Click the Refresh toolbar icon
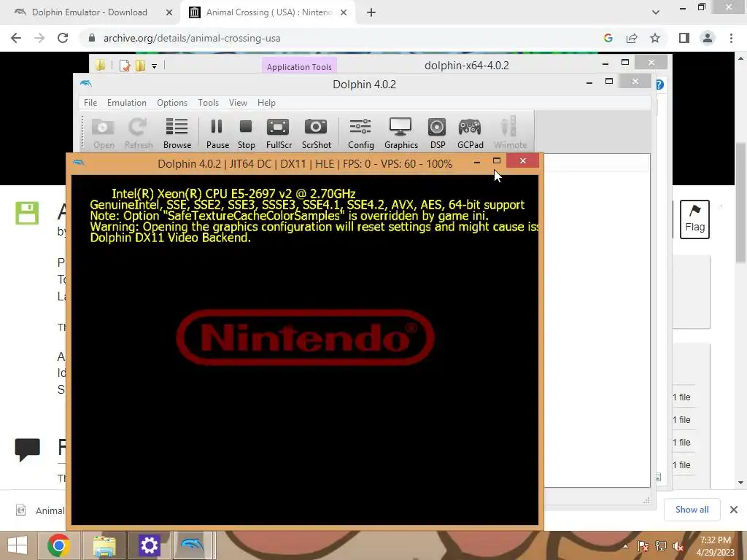Viewport: 747px width, 560px height. (x=139, y=133)
